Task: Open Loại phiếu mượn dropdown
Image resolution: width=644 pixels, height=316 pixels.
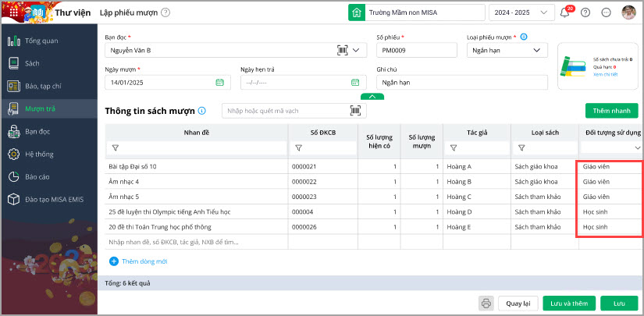Action: (536, 50)
